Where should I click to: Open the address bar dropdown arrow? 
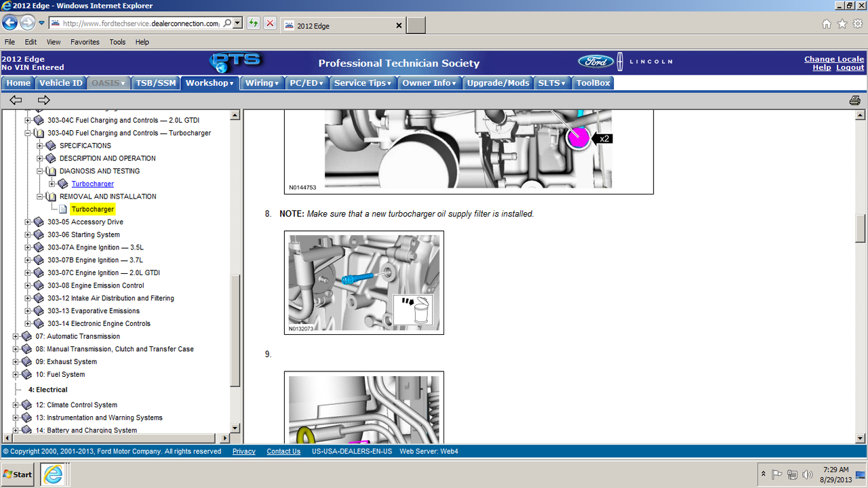point(237,23)
